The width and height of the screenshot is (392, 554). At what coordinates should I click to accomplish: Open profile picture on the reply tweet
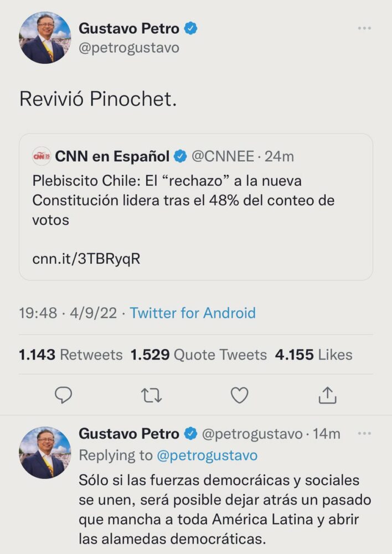coord(45,453)
